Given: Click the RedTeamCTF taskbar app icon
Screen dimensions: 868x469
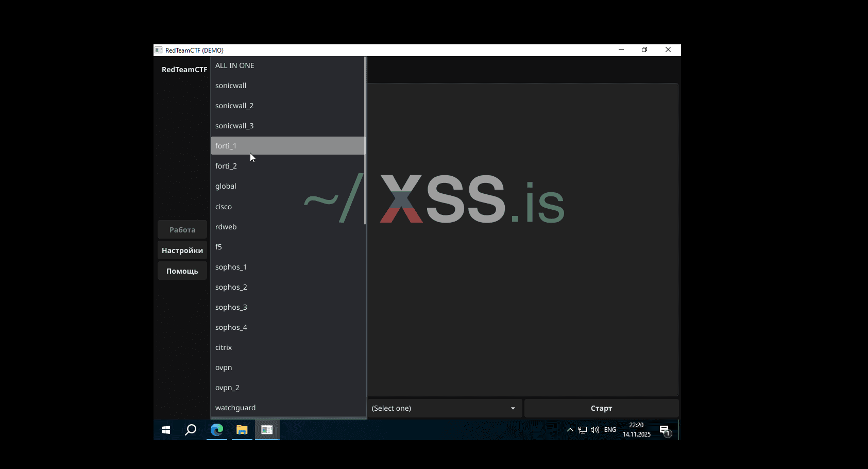Looking at the screenshot, I should coord(267,430).
